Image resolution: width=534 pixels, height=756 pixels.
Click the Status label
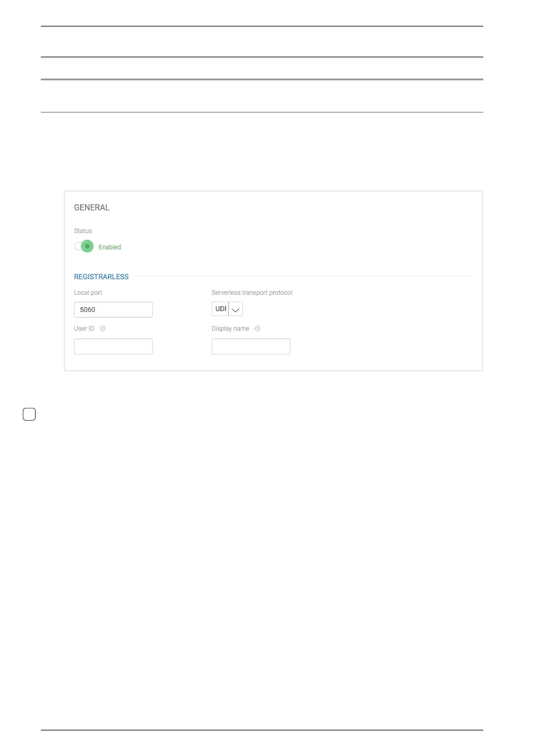tap(83, 231)
